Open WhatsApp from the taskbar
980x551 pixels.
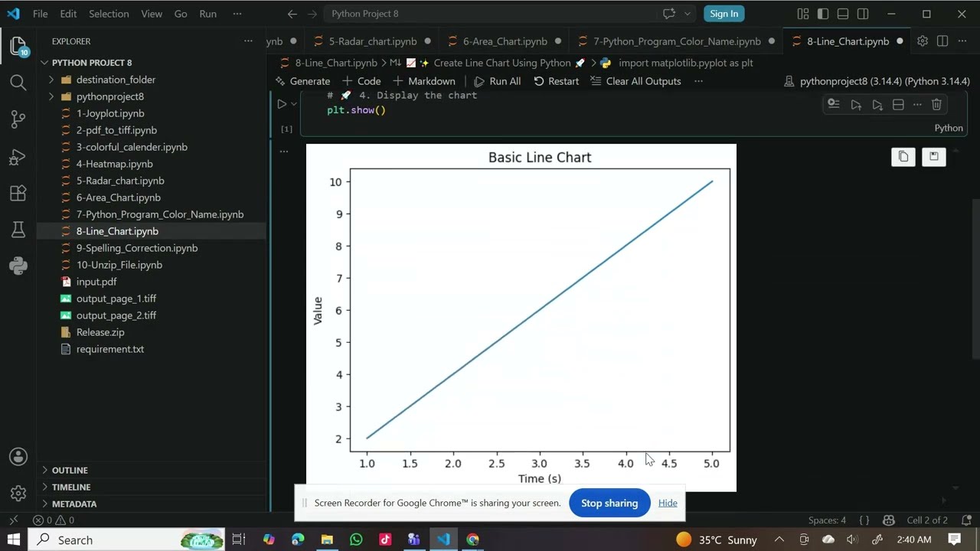coord(356,540)
